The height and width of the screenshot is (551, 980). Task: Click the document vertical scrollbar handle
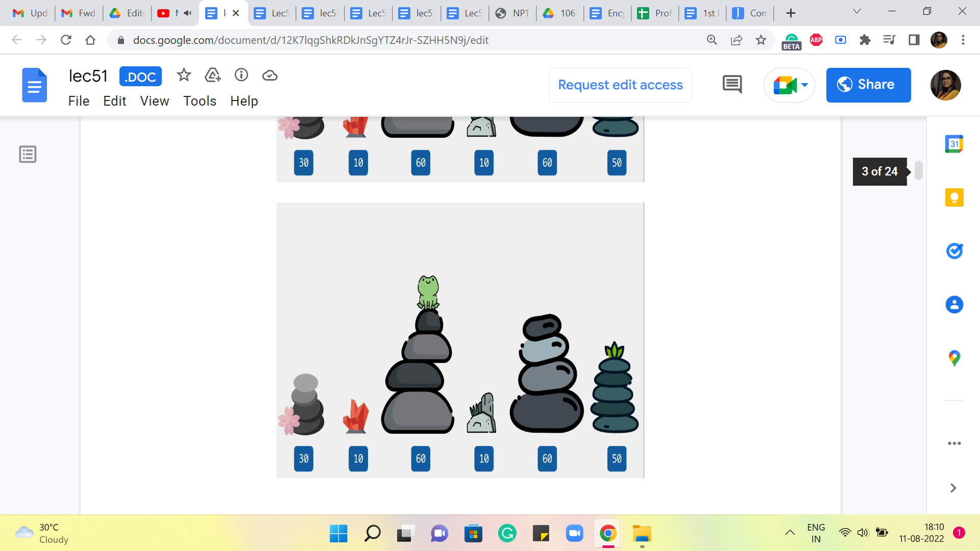[918, 171]
